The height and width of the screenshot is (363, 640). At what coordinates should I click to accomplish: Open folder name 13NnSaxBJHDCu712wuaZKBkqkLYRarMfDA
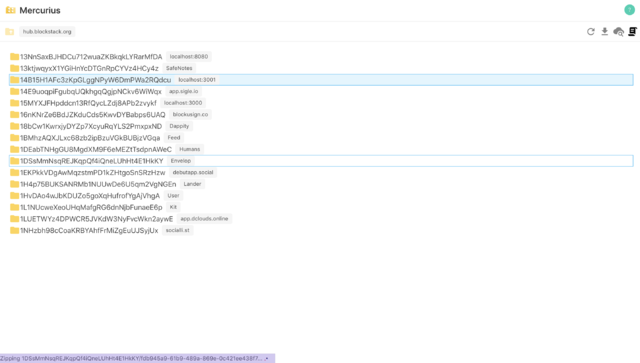(x=91, y=57)
